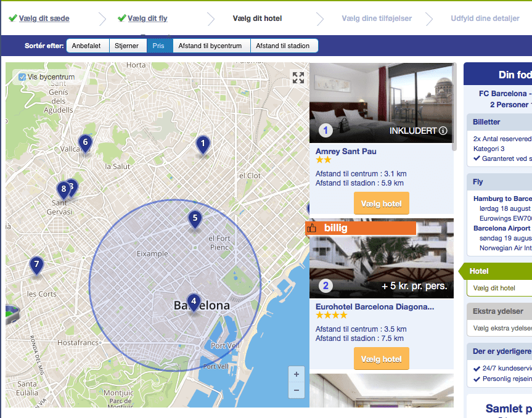Click map marker number 1
532x418 pixels.
pyautogui.click(x=203, y=145)
